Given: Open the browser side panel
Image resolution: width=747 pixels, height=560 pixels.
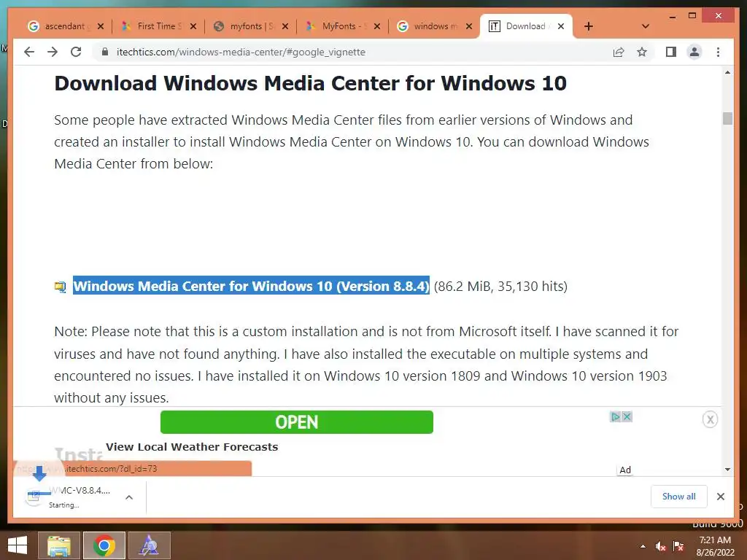Looking at the screenshot, I should (671, 52).
